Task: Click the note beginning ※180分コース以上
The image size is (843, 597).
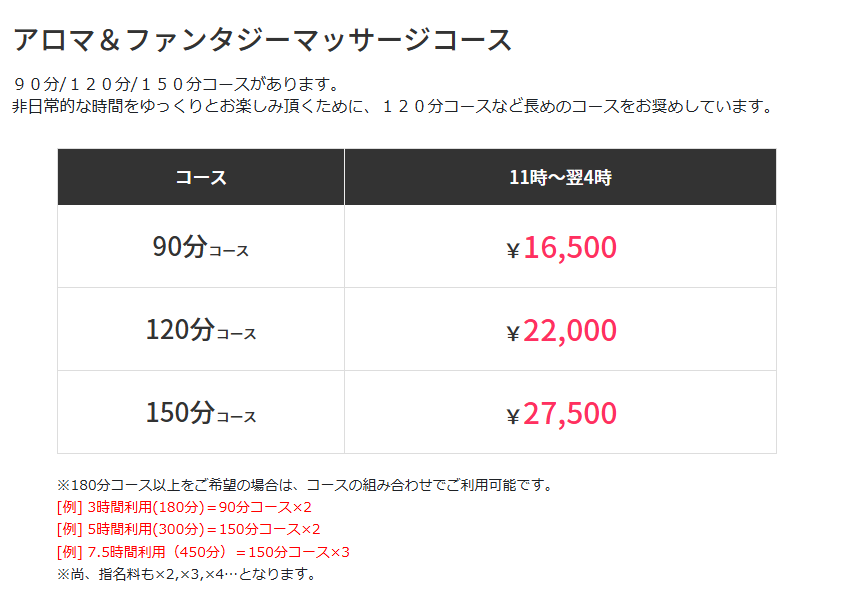Action: [x=305, y=485]
